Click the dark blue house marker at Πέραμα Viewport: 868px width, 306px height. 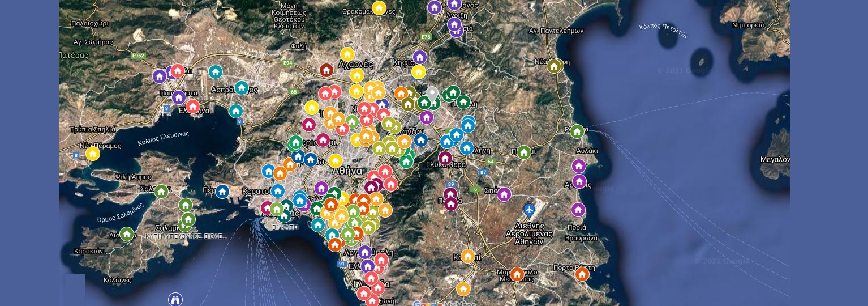[222, 192]
